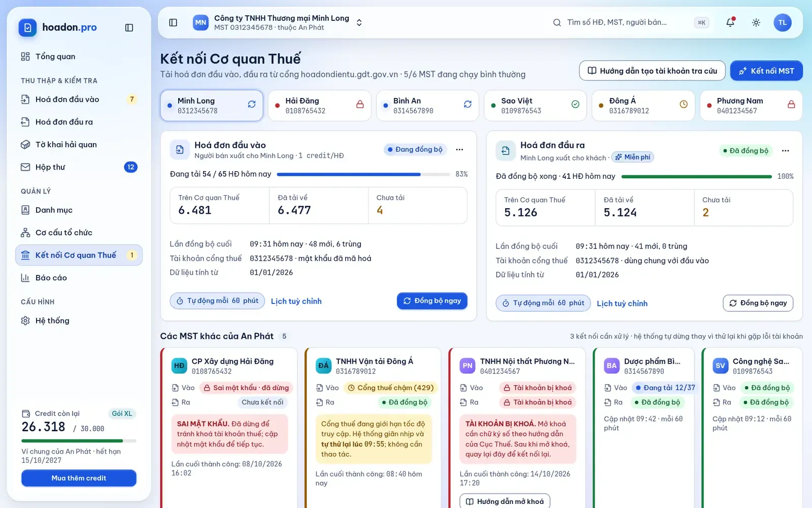Toggle auto-sync 60 phút for đầu ra

click(x=543, y=303)
